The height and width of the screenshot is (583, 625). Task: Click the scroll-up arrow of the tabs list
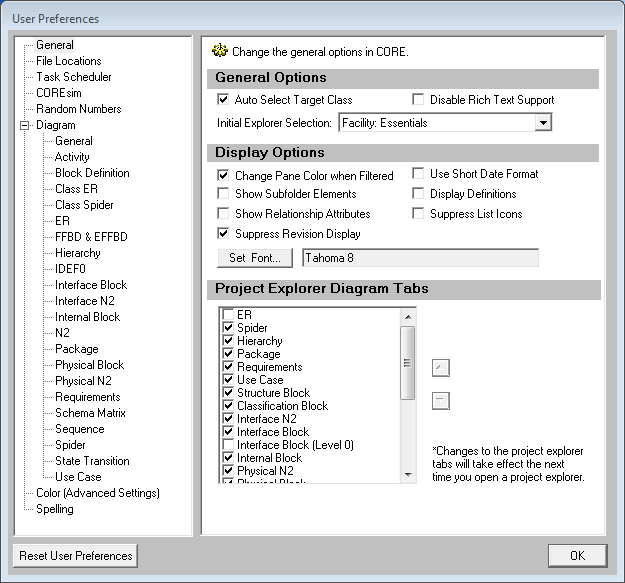[408, 316]
